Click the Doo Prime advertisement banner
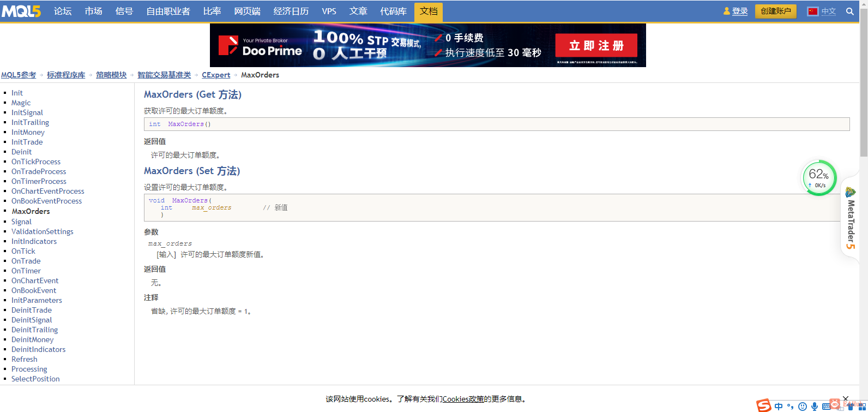Viewport: 868px width, 412px height. [x=428, y=45]
